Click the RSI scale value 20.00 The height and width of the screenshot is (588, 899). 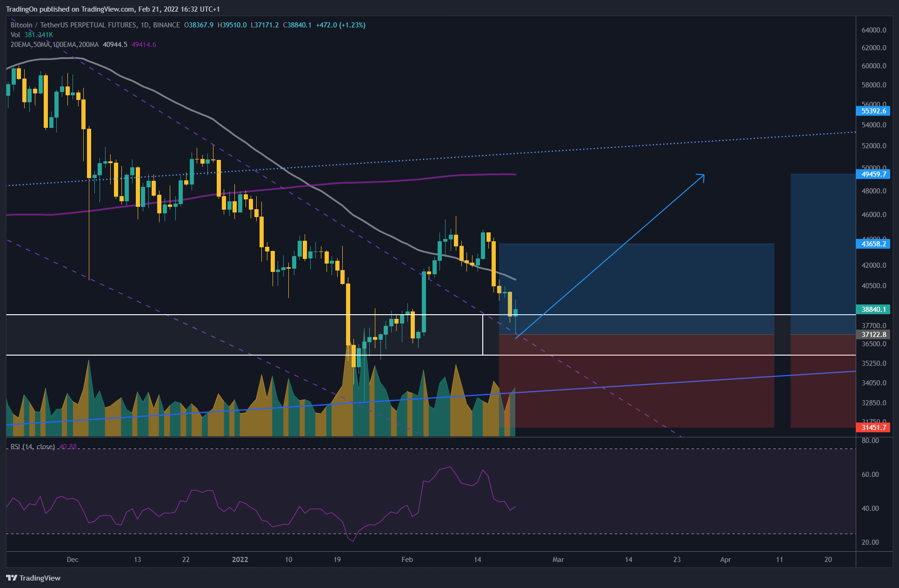[x=870, y=542]
